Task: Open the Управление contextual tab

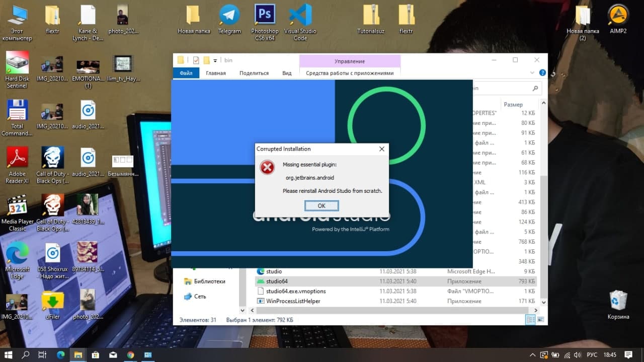Action: click(x=350, y=61)
